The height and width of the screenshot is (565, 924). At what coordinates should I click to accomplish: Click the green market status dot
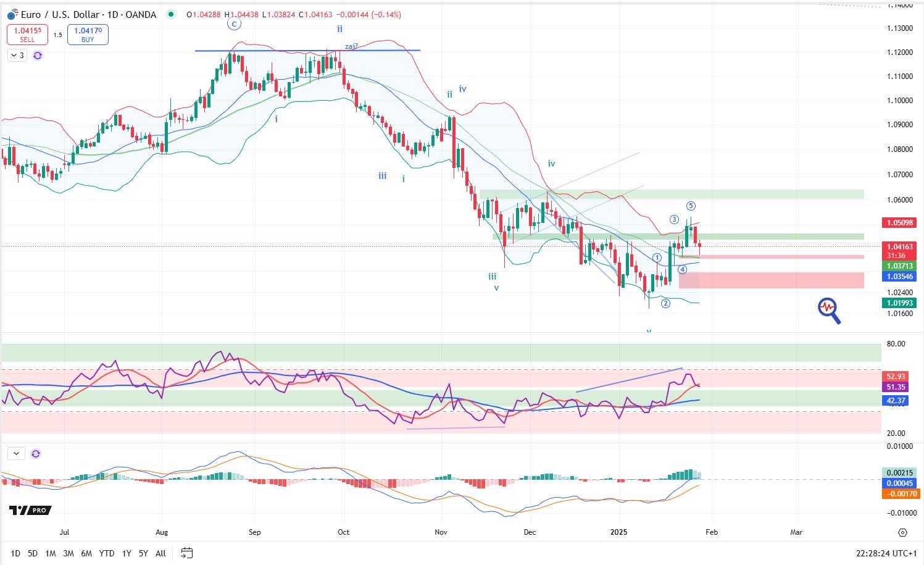171,14
